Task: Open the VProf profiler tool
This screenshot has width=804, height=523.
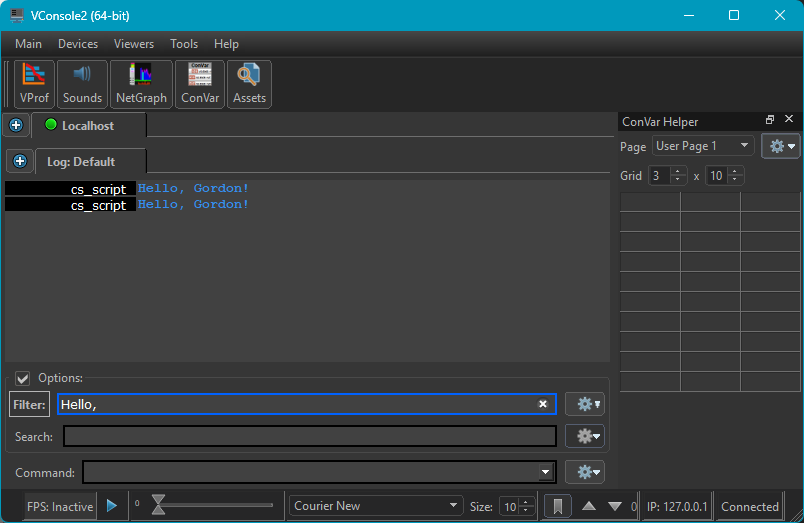Action: (x=34, y=83)
